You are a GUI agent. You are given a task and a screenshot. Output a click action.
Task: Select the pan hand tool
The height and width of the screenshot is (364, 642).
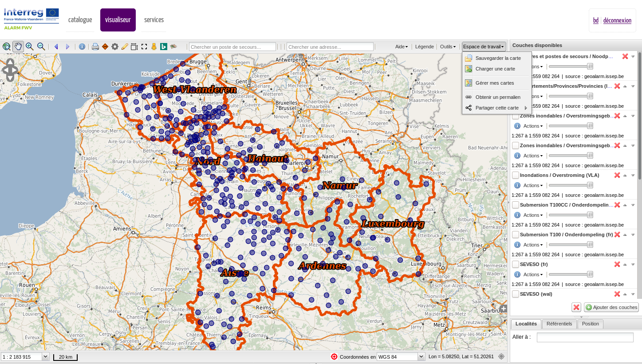click(x=18, y=47)
